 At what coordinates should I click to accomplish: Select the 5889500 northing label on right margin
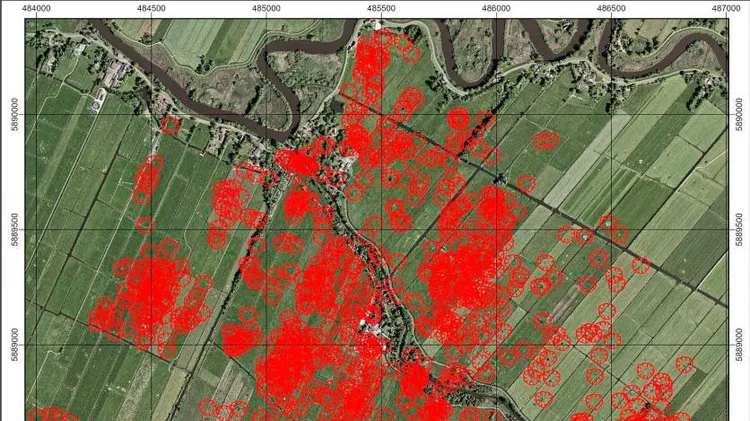point(740,230)
